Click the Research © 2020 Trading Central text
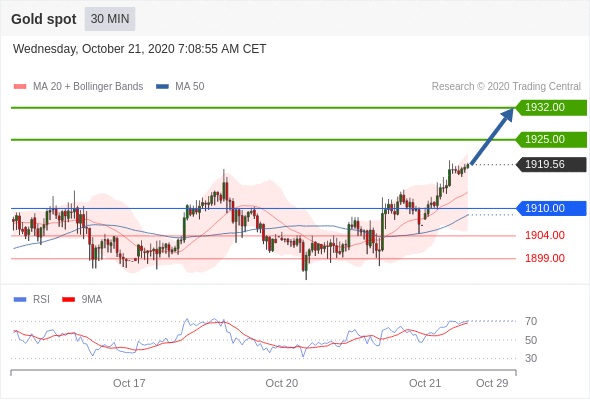Image resolution: width=590 pixels, height=400 pixels. click(x=506, y=87)
